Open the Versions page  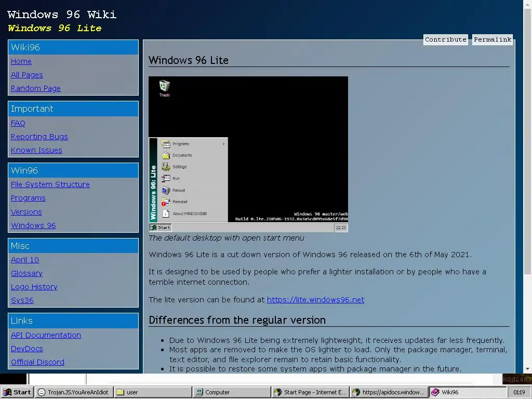(x=26, y=212)
